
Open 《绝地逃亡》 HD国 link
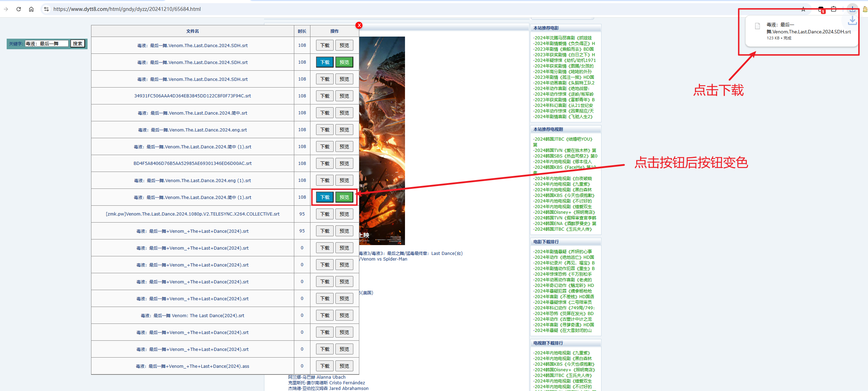[564, 257]
